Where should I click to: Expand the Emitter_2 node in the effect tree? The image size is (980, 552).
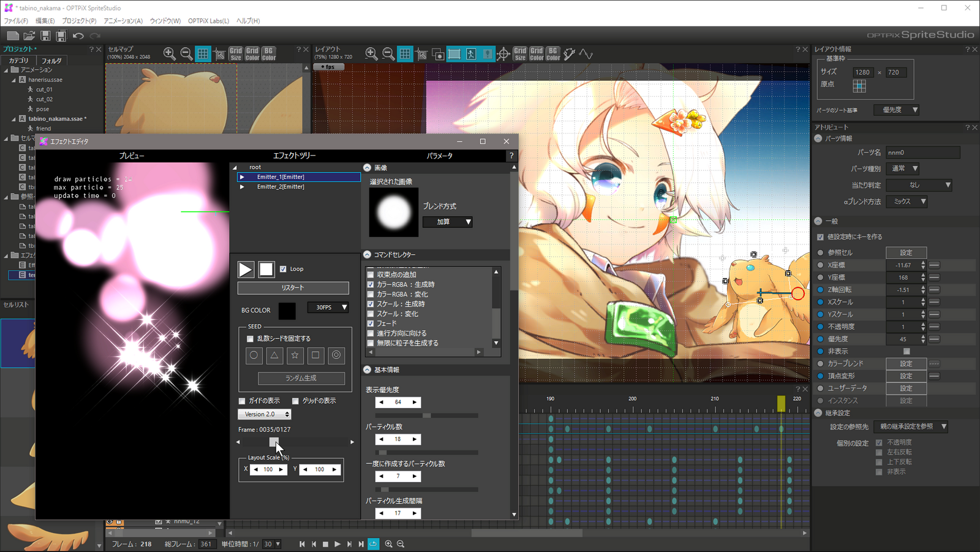click(241, 187)
